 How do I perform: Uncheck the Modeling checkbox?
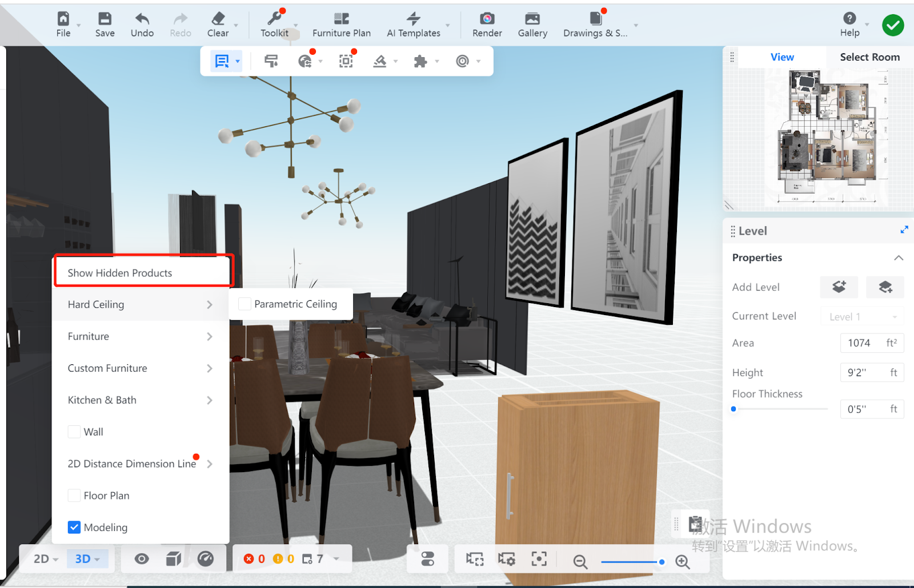click(x=74, y=527)
